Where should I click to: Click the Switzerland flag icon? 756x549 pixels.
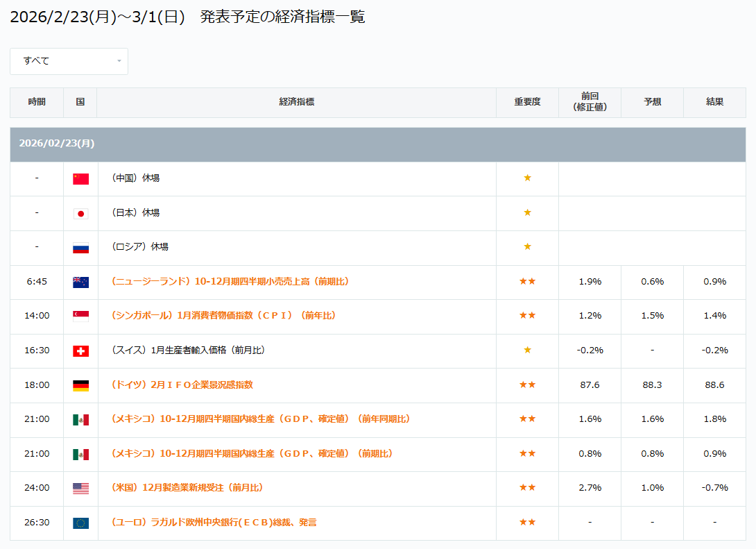[x=80, y=350]
